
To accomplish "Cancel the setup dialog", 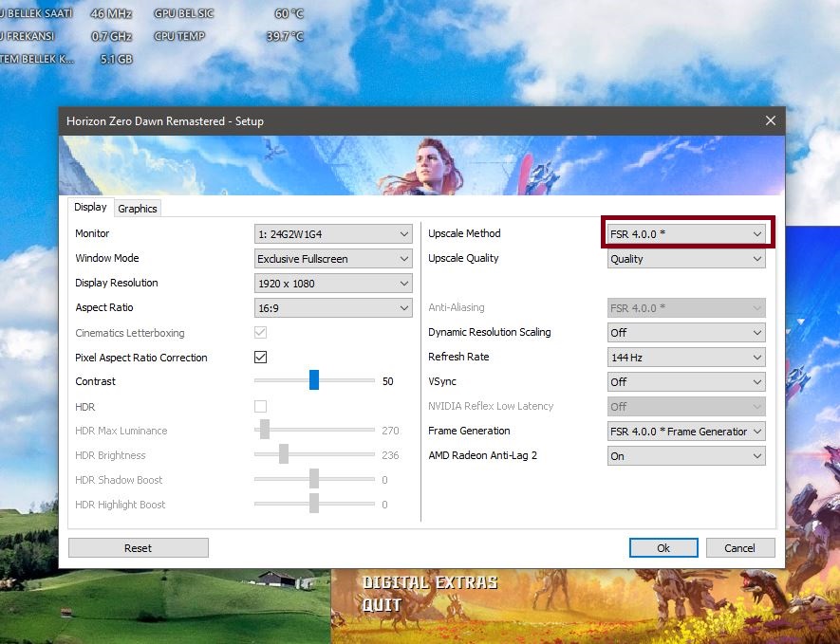I will (739, 547).
